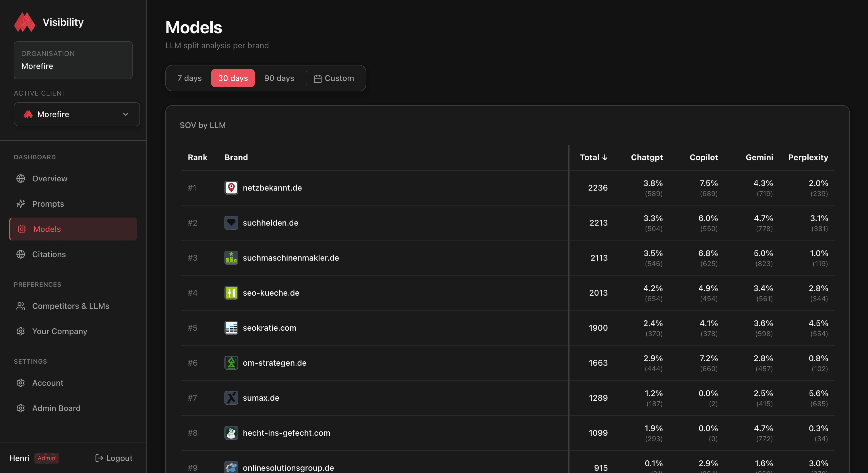Select the 7 days range
This screenshot has height=473, width=868.
pos(189,78)
